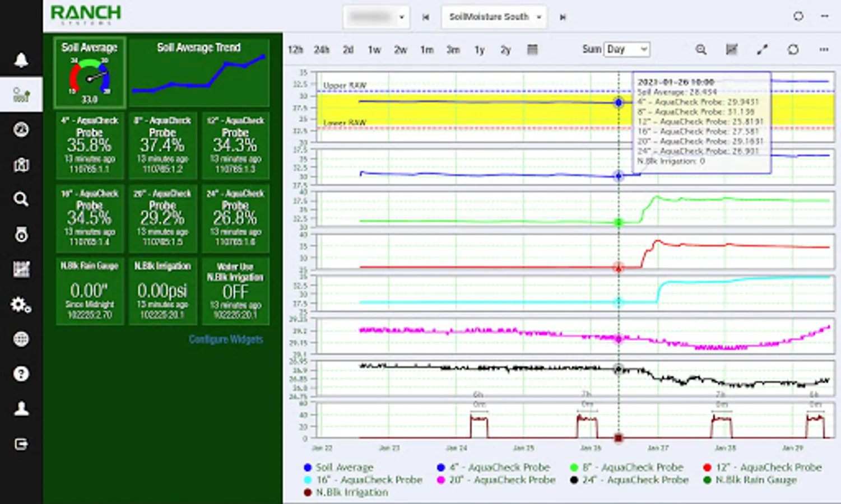Click the search magnifier in sidebar
The image size is (841, 504).
tap(21, 199)
